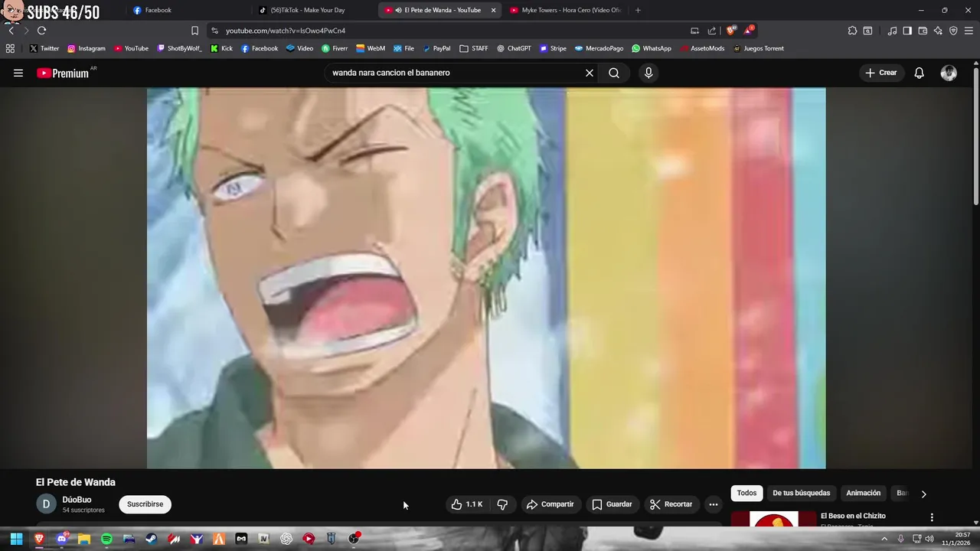
Task: Dislike the video with thumbs down
Action: click(x=502, y=504)
